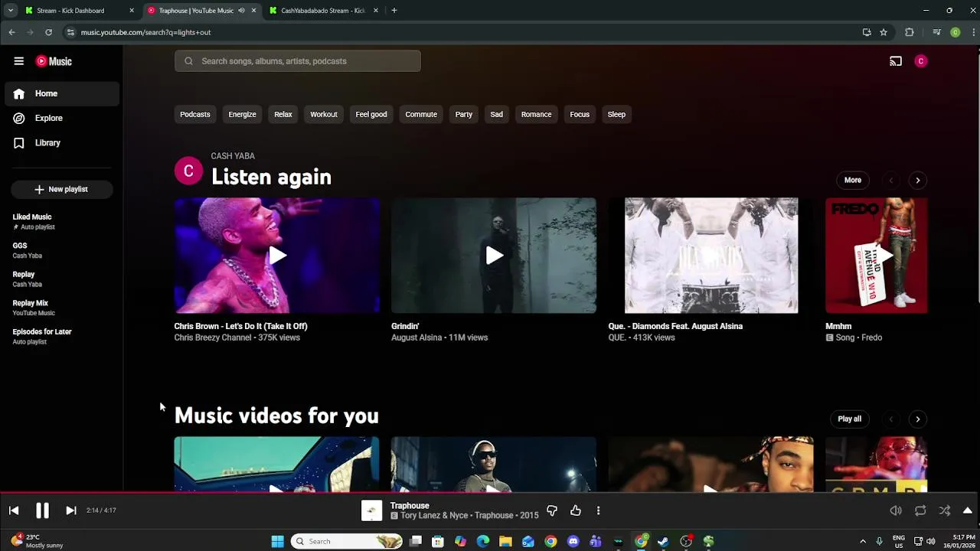Open a new browser tab
Viewport: 980px width, 551px height.
[394, 11]
